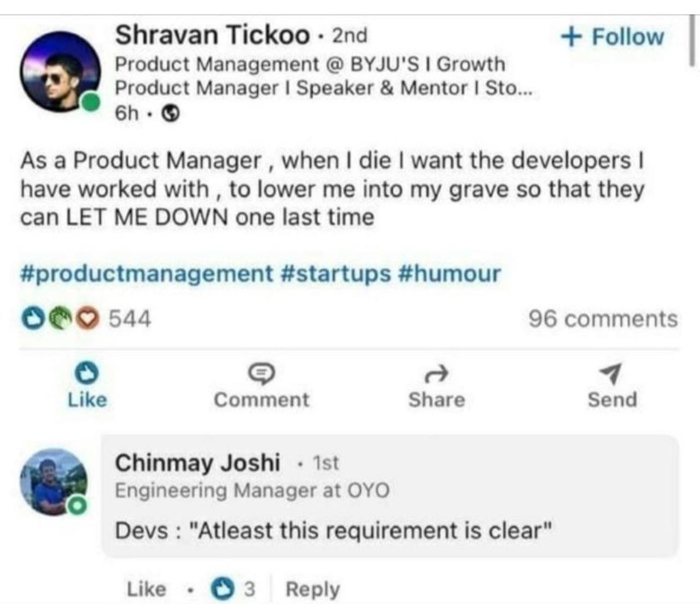View the 96 comments
The width and height of the screenshot is (700, 604).
[603, 319]
